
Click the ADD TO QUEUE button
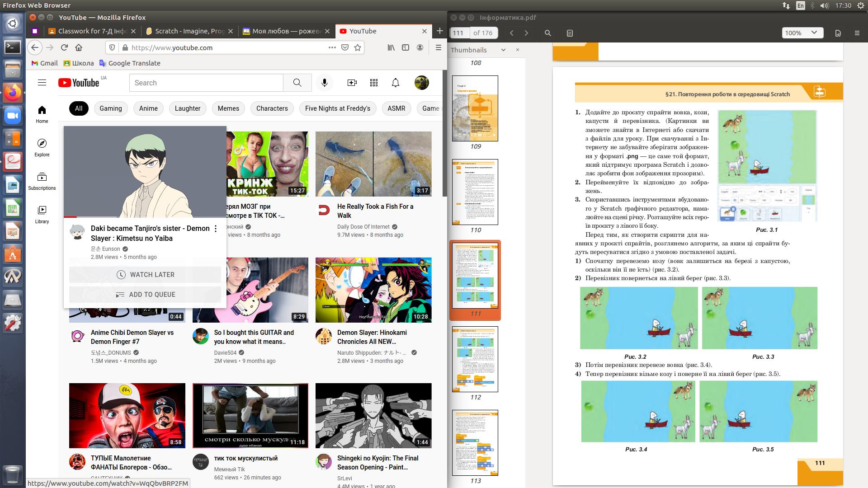145,295
